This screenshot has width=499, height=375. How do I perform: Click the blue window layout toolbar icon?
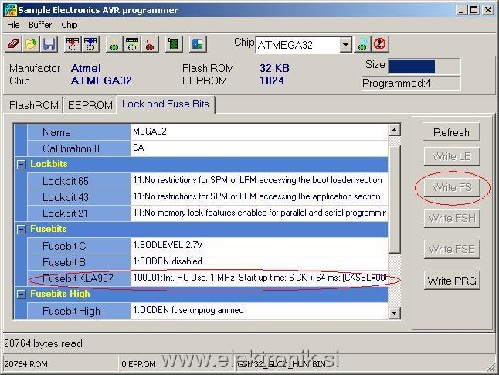(x=198, y=44)
